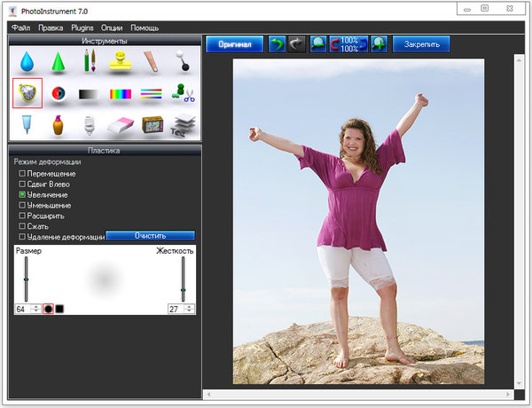Select the light bulb tool
532x408 pixels.
tap(89, 126)
